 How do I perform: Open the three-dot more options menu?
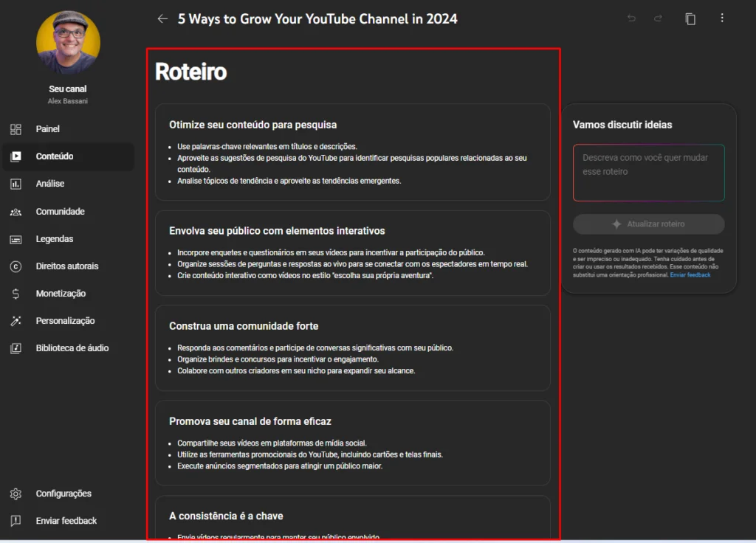coord(722,19)
